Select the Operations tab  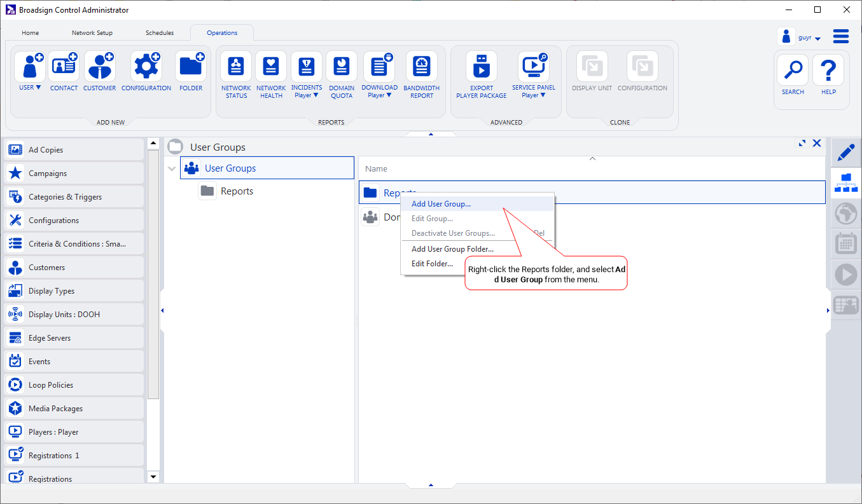pos(222,33)
